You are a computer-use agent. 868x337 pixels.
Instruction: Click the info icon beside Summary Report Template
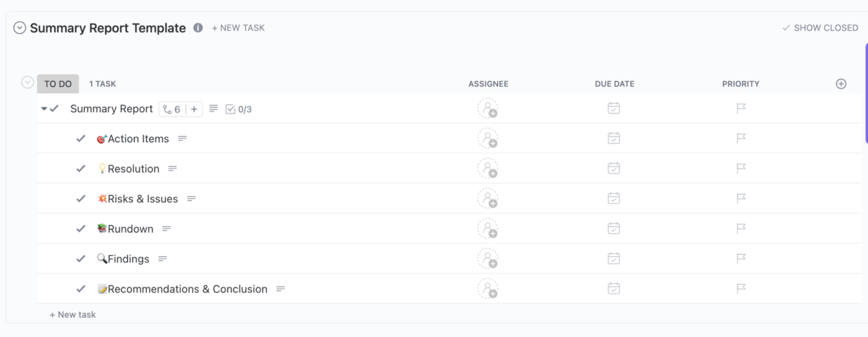[198, 28]
